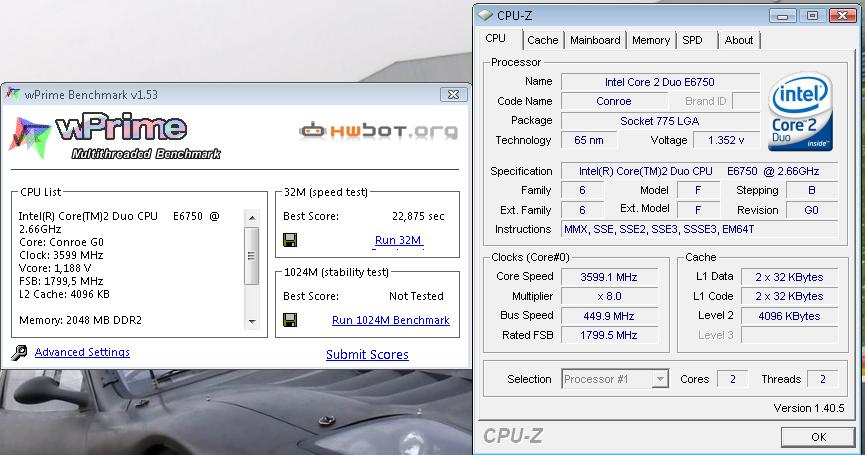Open the Processor #1 selection dropdown
Image resolution: width=865 pixels, height=455 pixels.
click(x=659, y=379)
